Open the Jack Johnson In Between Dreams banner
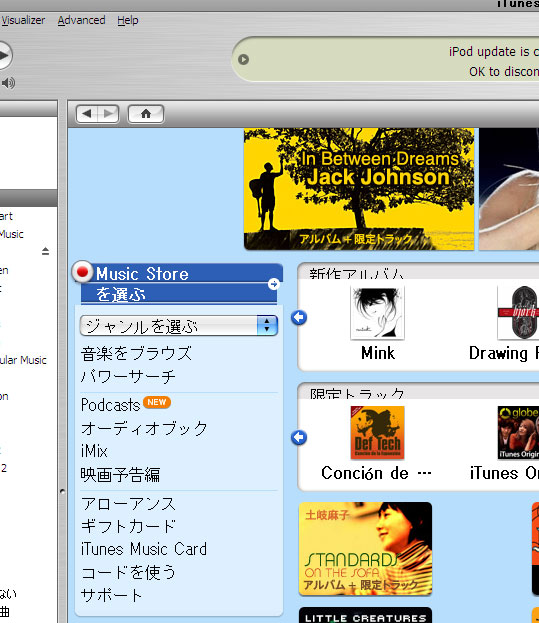 pos(359,189)
